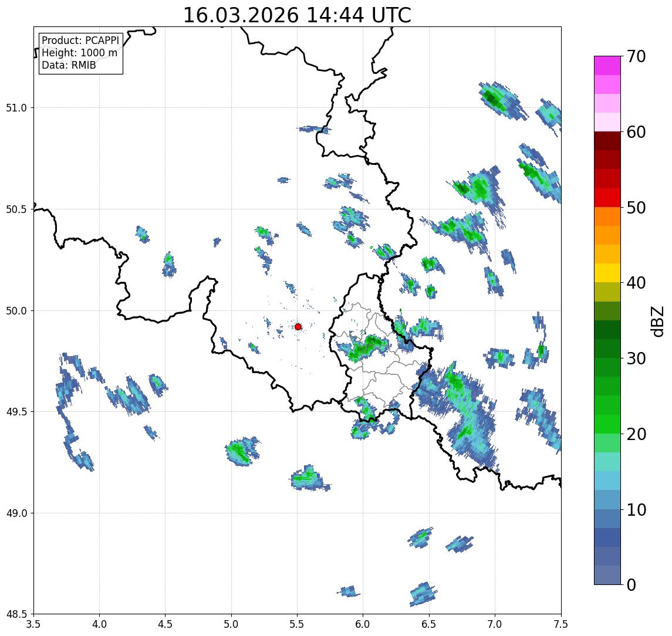Pick the bottom slate-blue swatch above 0
Screen dimensions: 672x636
pyautogui.click(x=607, y=575)
